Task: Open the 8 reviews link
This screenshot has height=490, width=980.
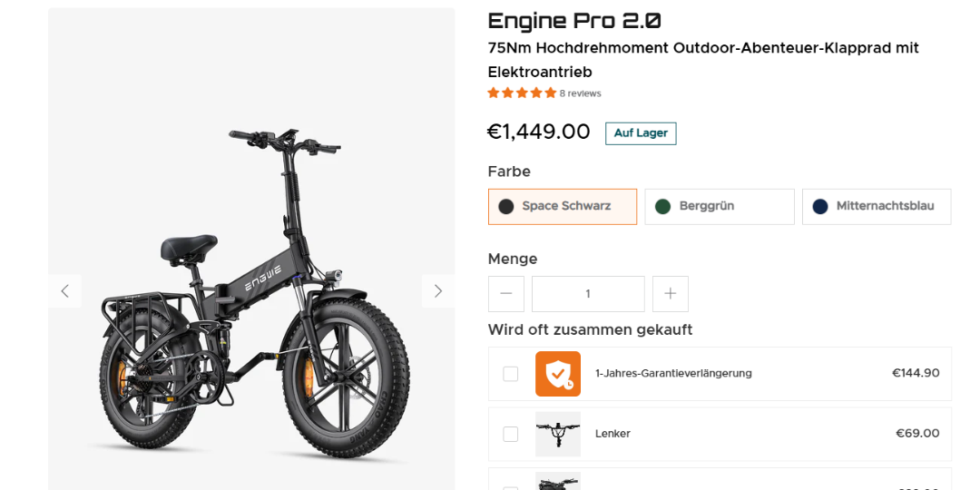Action: tap(581, 93)
